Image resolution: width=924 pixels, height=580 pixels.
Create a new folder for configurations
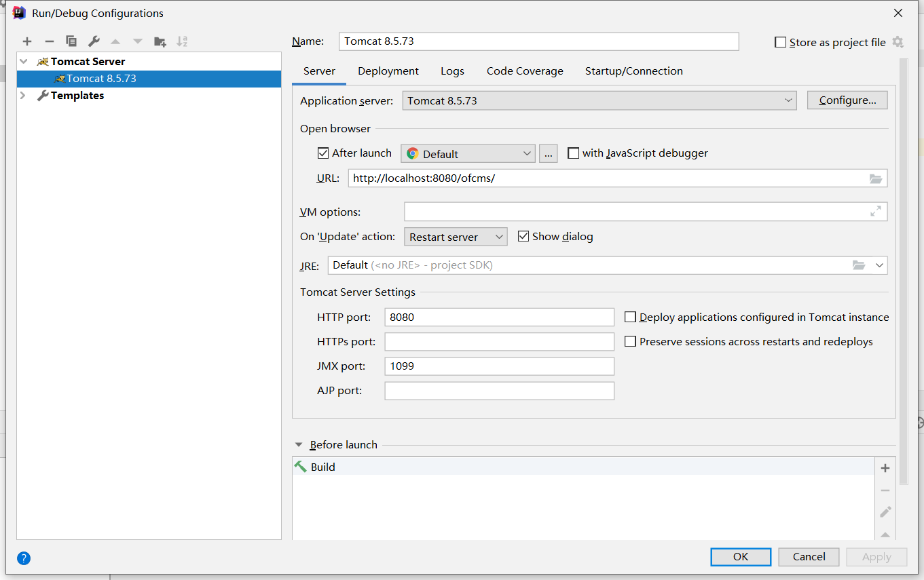coord(160,41)
